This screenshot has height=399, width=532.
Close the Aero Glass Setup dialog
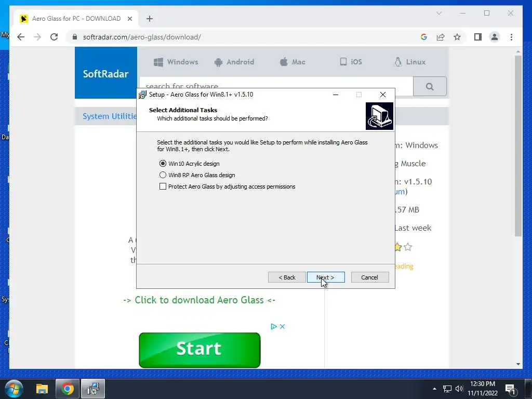click(383, 95)
